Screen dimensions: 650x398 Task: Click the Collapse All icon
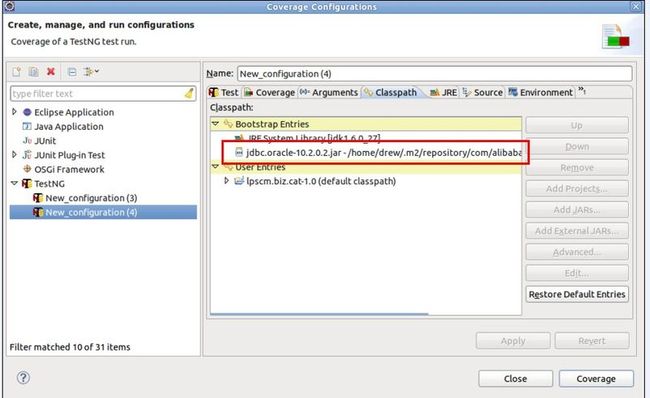72,72
